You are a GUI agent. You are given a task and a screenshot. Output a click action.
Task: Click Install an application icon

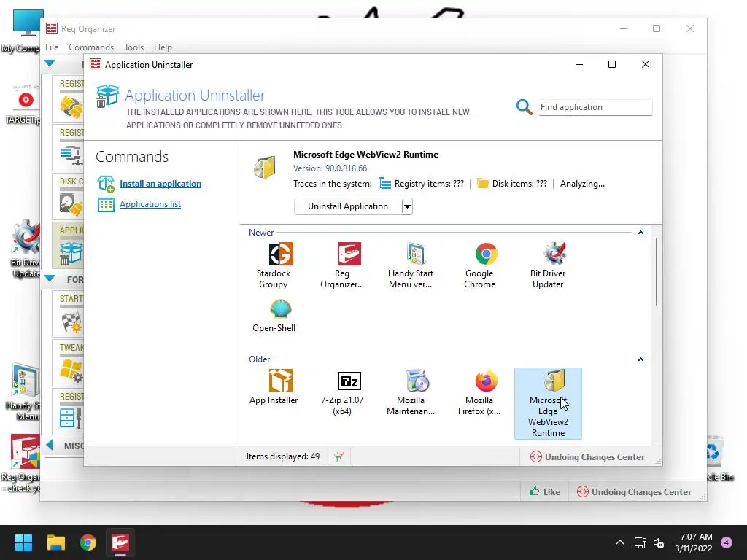[x=106, y=184]
